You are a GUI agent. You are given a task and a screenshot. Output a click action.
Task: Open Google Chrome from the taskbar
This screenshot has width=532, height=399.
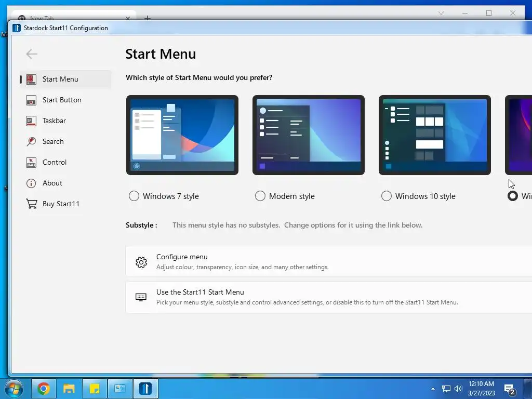(44, 389)
